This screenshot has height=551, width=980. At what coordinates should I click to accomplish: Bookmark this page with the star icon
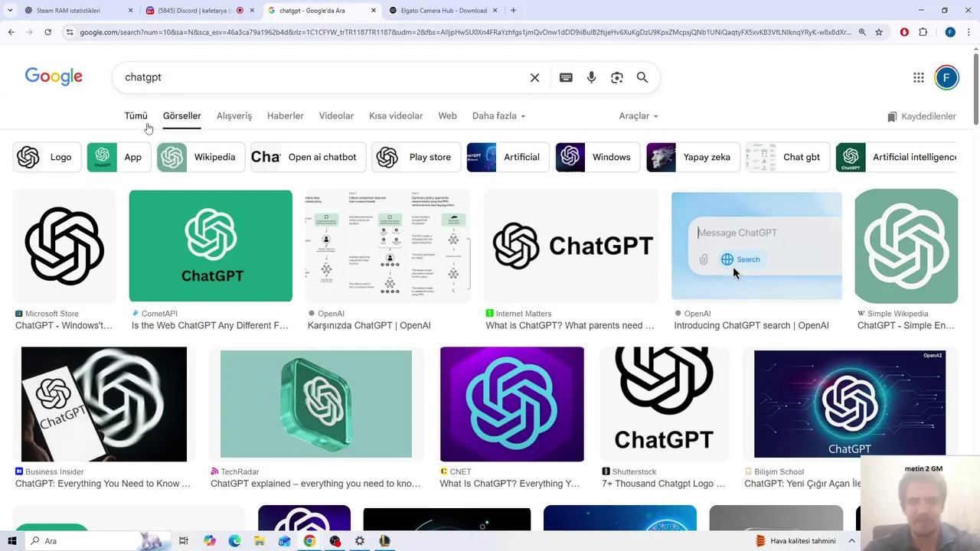pos(879,32)
